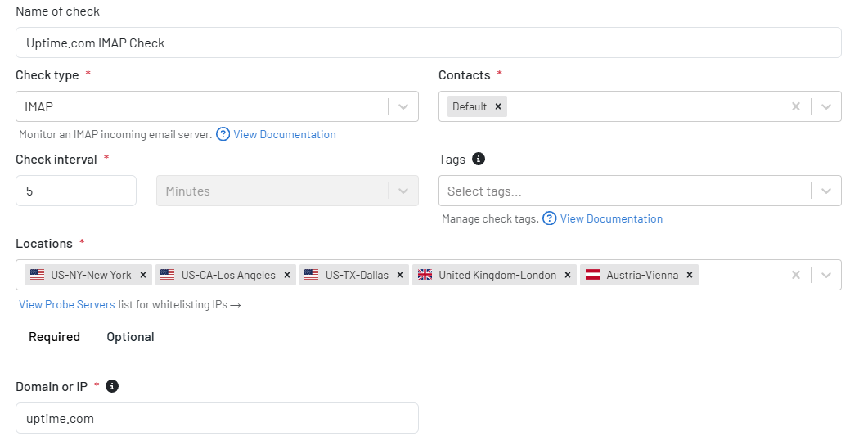Remove Austria-Vienna location chip
The width and height of the screenshot is (868, 445).
[689, 275]
